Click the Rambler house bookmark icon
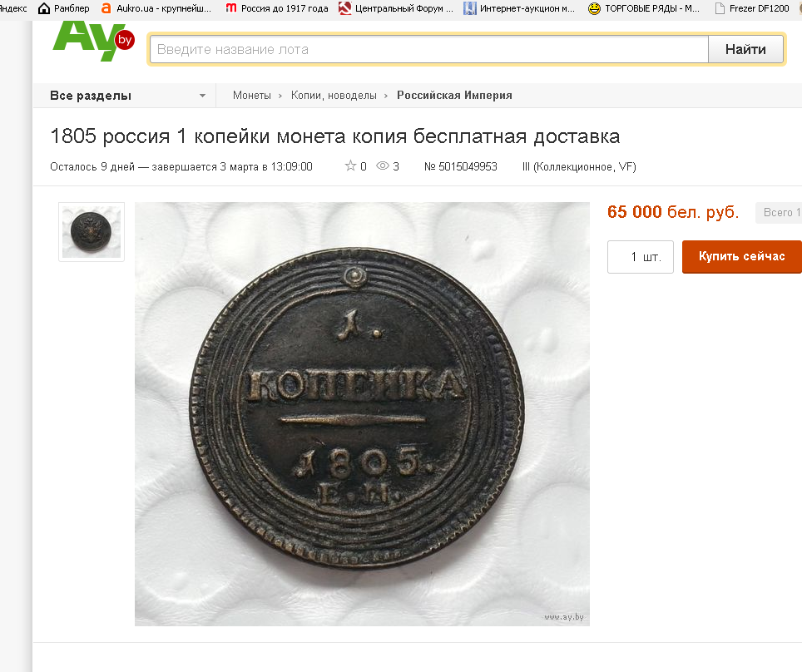This screenshot has width=802, height=672. pos(44,8)
